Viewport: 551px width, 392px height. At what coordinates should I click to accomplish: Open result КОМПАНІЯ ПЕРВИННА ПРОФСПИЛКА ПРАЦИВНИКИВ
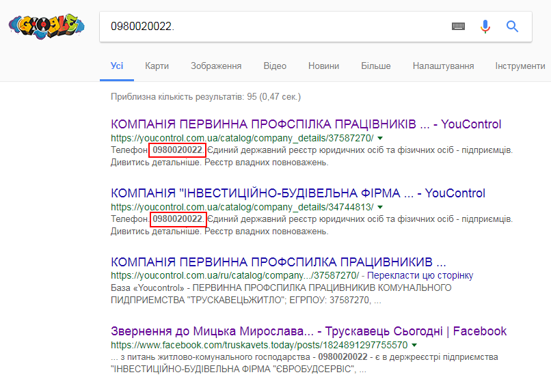point(278,262)
